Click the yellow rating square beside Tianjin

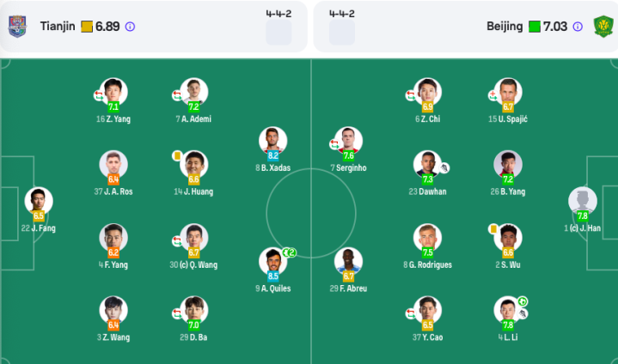pos(87,27)
